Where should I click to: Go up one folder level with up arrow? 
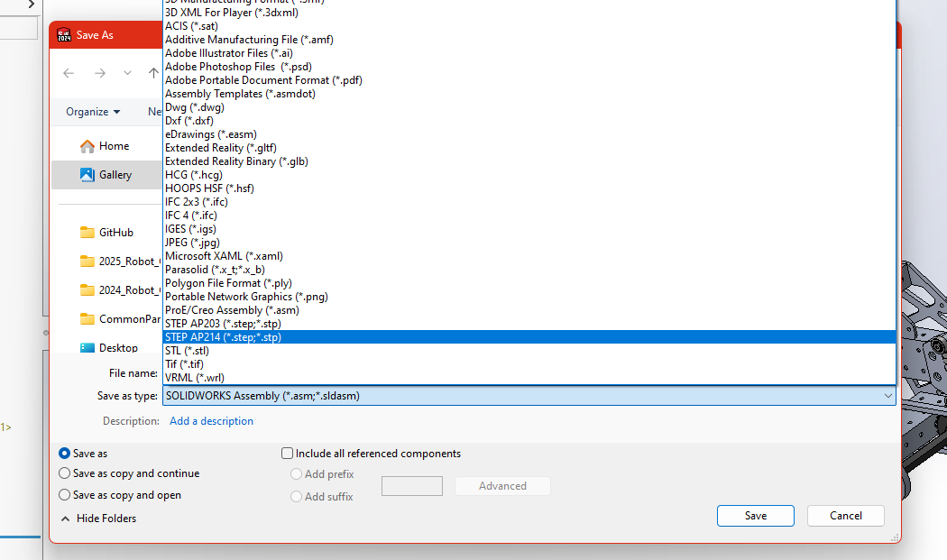tap(153, 73)
